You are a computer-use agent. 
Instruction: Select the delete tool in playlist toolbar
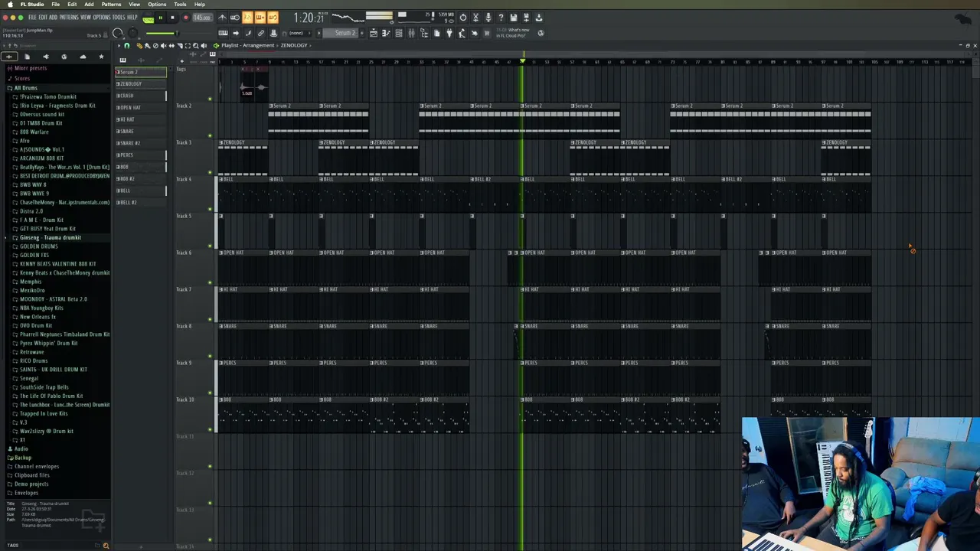click(155, 45)
